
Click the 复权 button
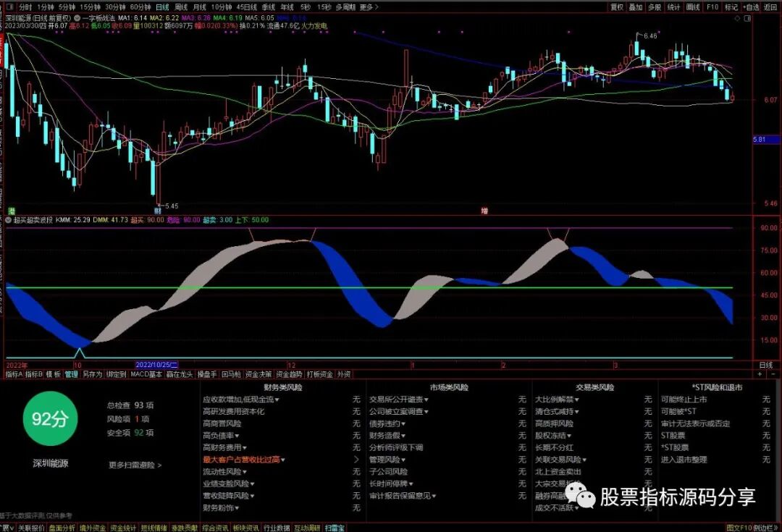click(617, 7)
